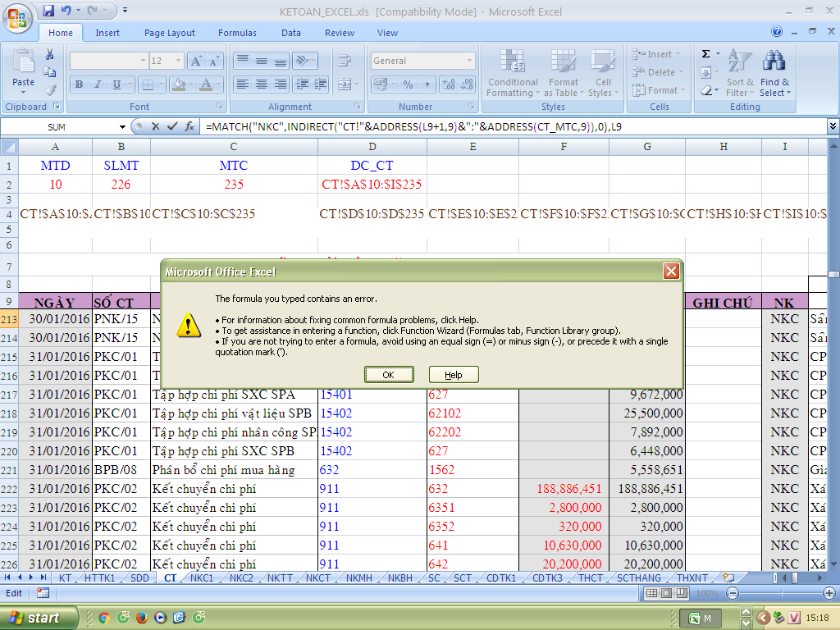Switch to the Data tab
The width and height of the screenshot is (840, 630).
291,33
